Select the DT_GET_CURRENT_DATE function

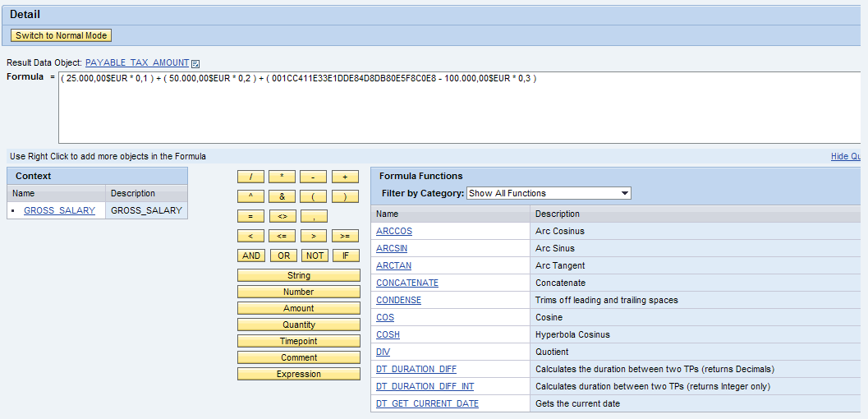[427, 403]
